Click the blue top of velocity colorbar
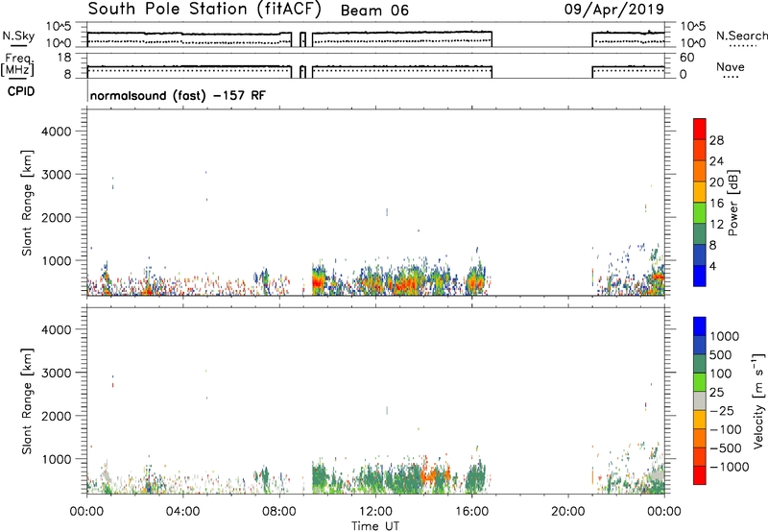Screen dimensions: 768x532 pos(700,326)
